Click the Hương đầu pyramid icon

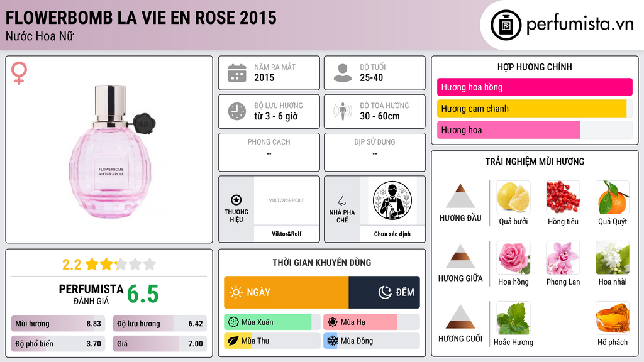tap(460, 196)
